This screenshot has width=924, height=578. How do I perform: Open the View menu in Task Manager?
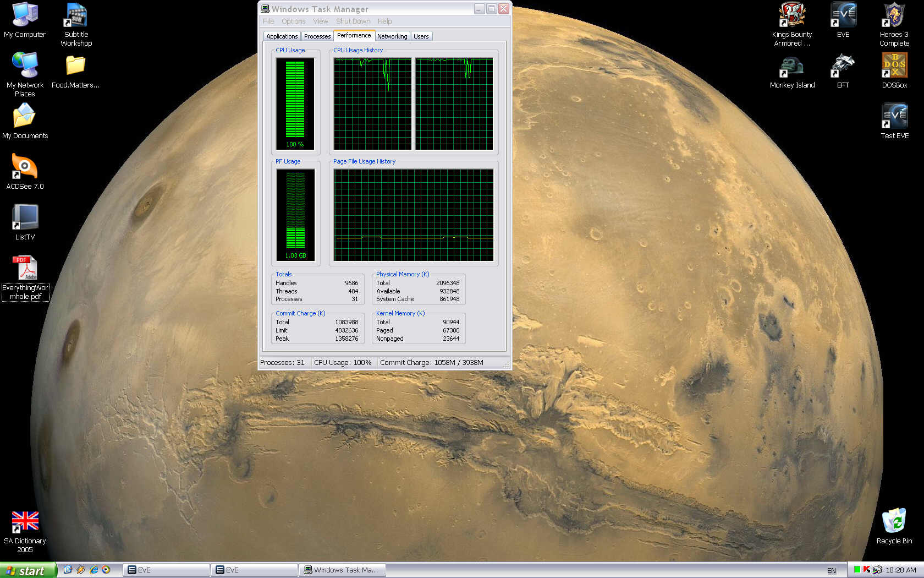(321, 21)
